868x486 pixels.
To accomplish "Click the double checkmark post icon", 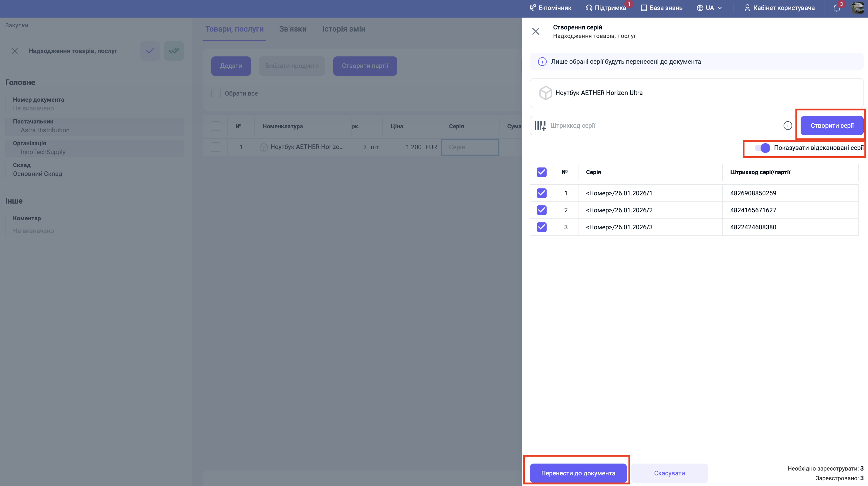I will point(174,51).
